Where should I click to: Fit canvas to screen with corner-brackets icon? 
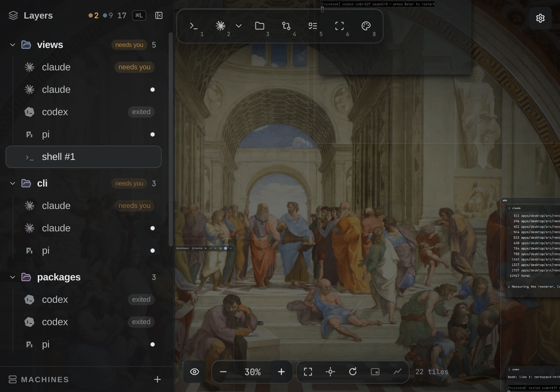click(308, 372)
